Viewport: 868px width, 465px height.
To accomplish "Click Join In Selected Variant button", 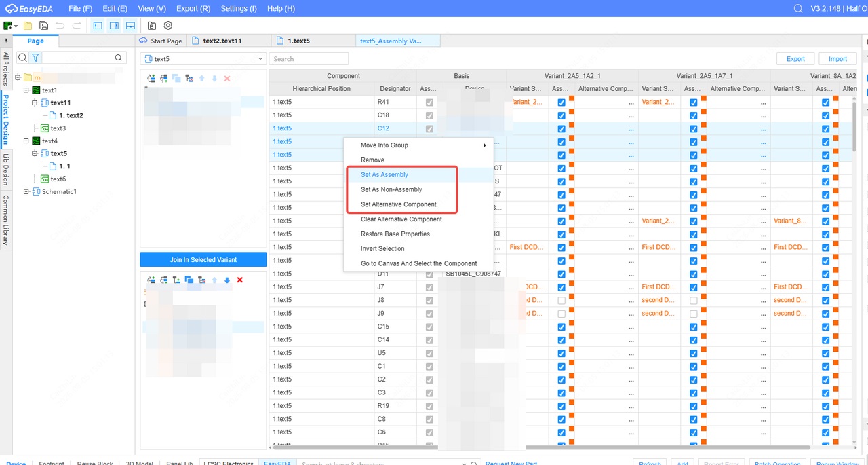I will coord(203,259).
